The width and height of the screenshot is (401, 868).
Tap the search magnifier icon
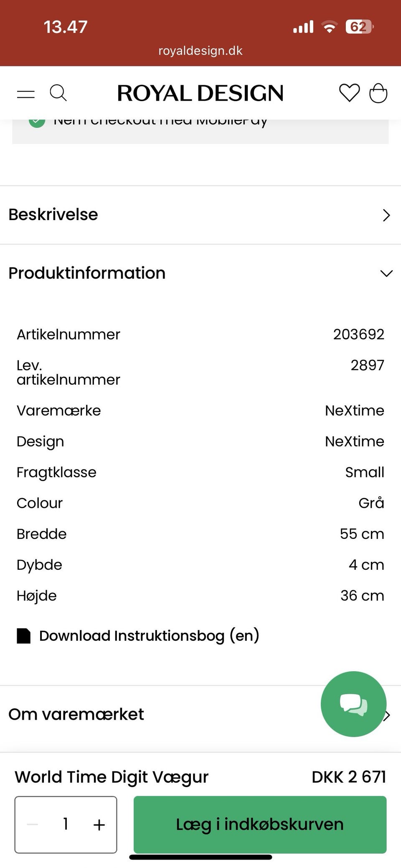point(58,93)
